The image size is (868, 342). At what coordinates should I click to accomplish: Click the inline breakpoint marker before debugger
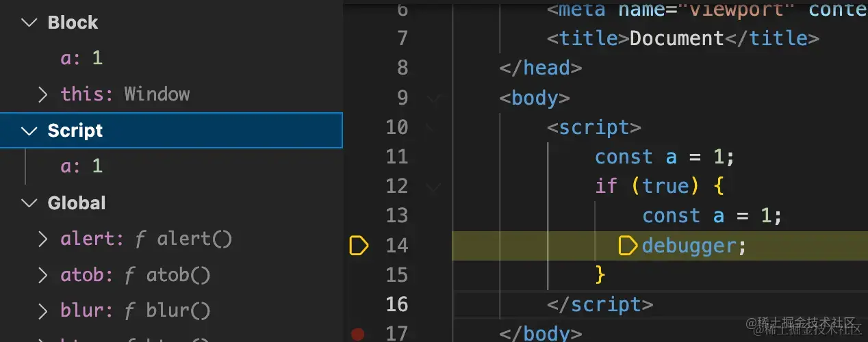628,246
